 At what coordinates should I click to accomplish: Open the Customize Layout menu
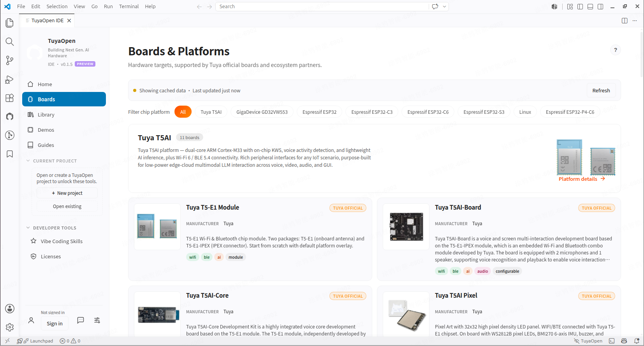click(570, 7)
